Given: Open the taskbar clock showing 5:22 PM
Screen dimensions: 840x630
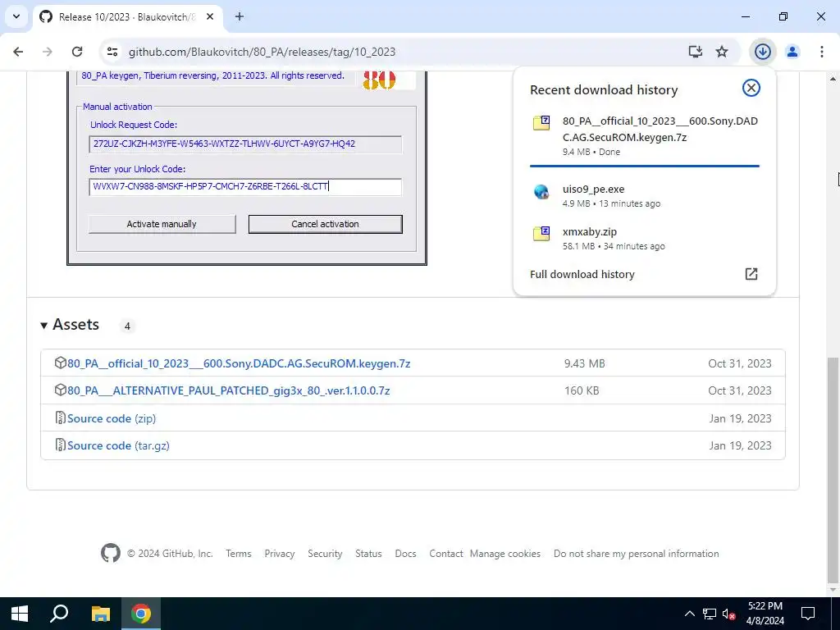Looking at the screenshot, I should coord(765,614).
